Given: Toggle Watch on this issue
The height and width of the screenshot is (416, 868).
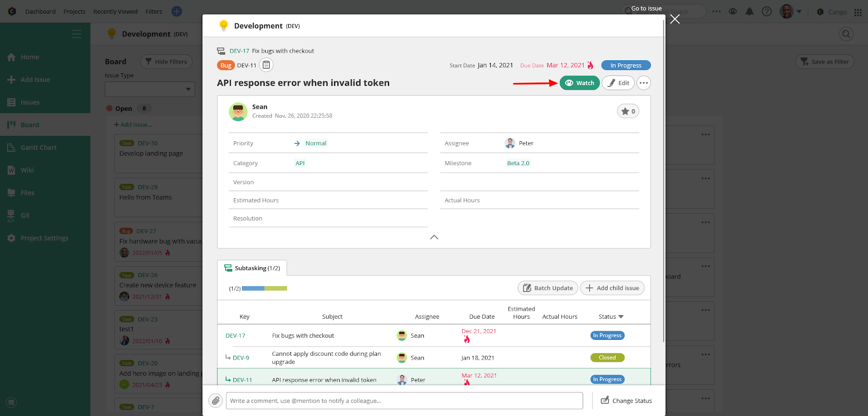Looking at the screenshot, I should coord(579,83).
